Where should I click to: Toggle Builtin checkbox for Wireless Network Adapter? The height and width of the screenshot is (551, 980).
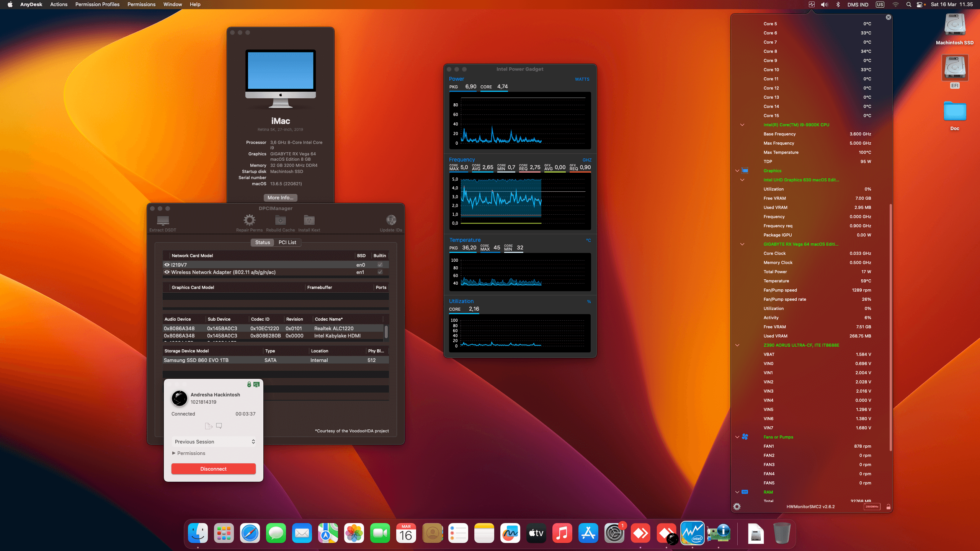coord(379,272)
